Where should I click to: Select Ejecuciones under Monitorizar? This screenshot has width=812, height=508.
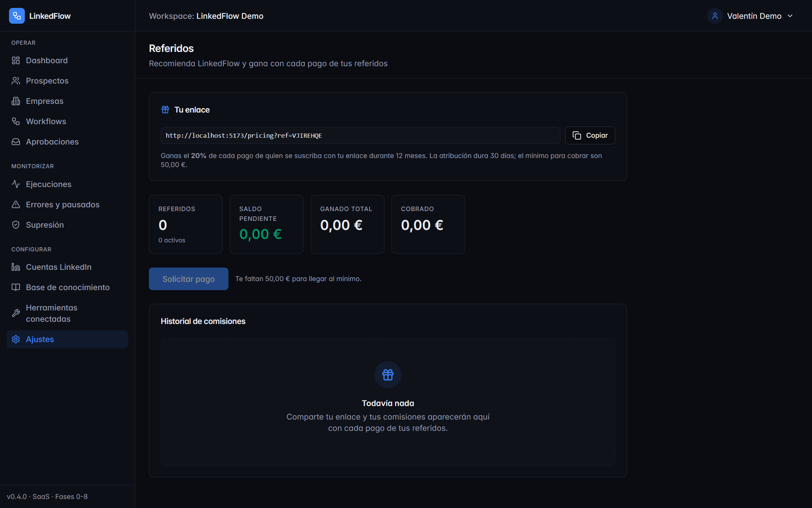(67, 184)
